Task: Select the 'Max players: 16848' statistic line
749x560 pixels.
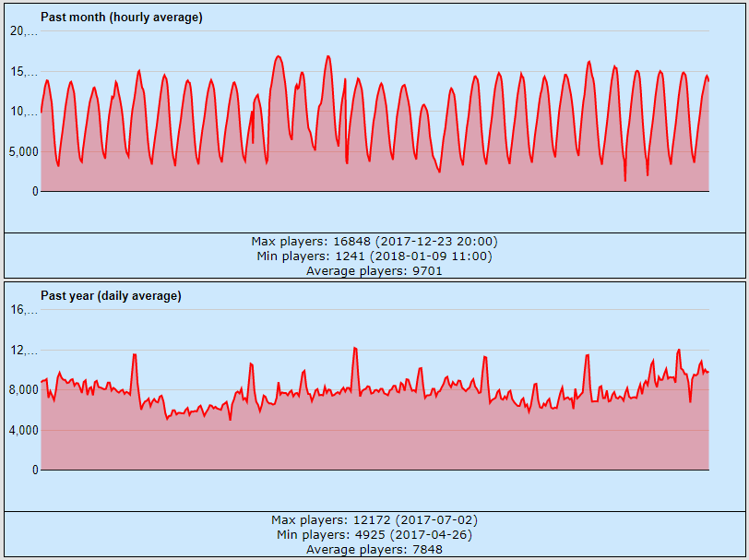Action: [x=374, y=242]
